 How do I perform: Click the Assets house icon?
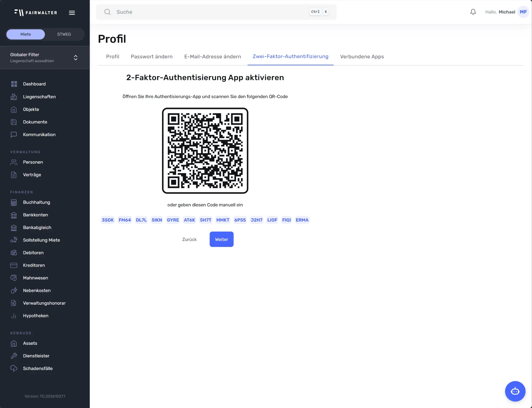14,343
